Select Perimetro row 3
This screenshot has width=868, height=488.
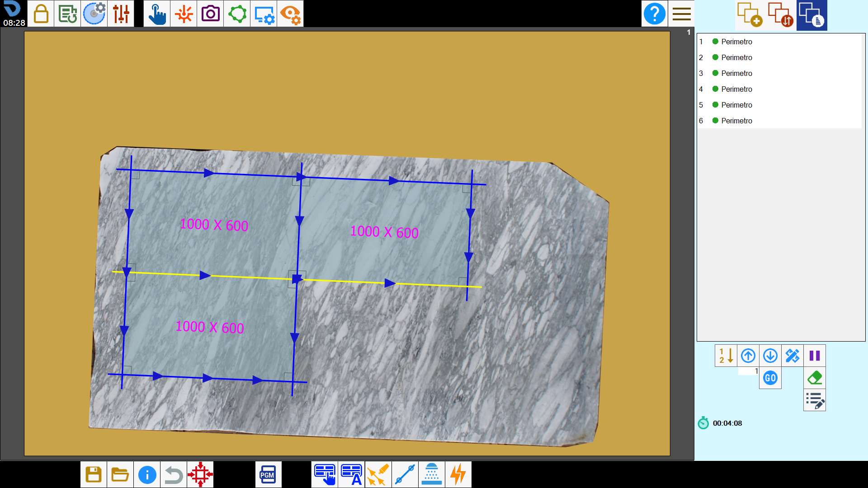pos(779,73)
